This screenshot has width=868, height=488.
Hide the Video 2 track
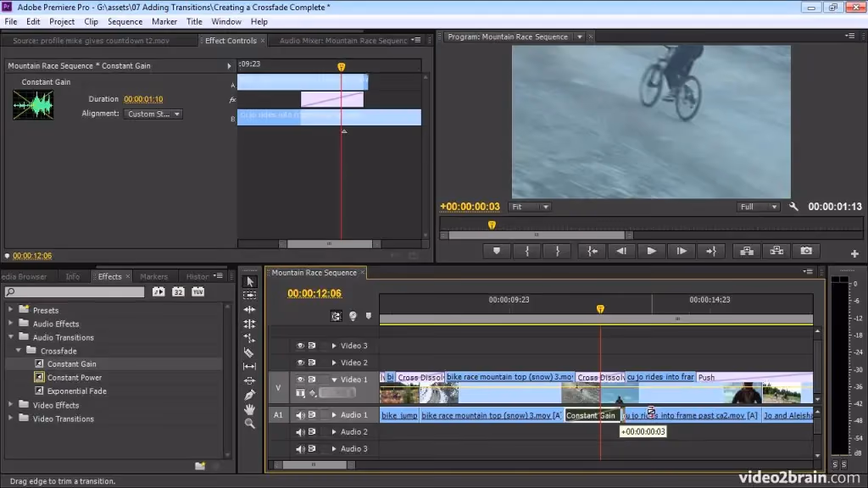pos(300,362)
